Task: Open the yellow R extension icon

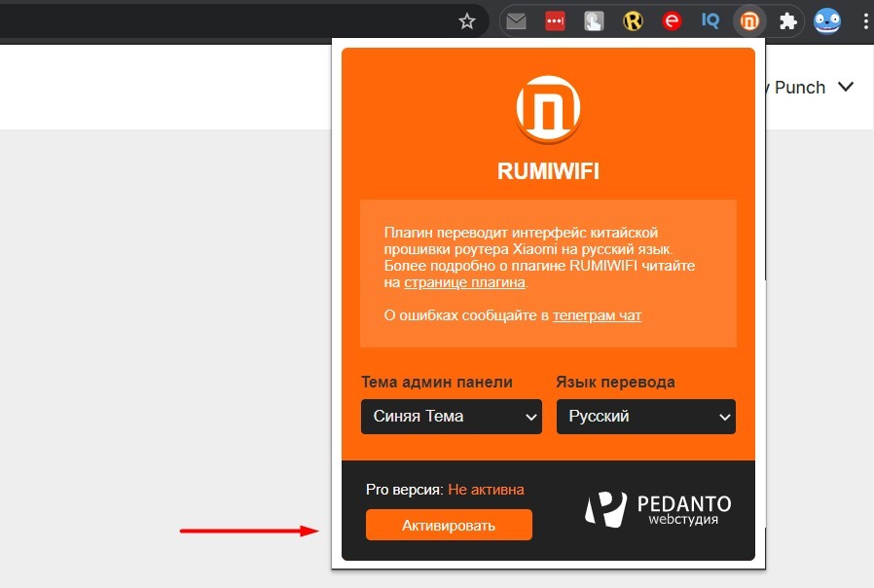Action: 633,21
